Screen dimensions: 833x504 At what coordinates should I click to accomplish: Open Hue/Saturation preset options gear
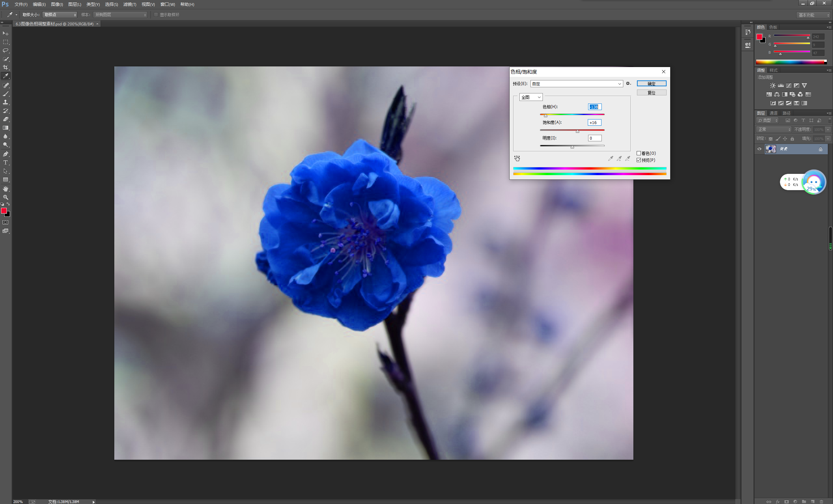click(x=628, y=83)
